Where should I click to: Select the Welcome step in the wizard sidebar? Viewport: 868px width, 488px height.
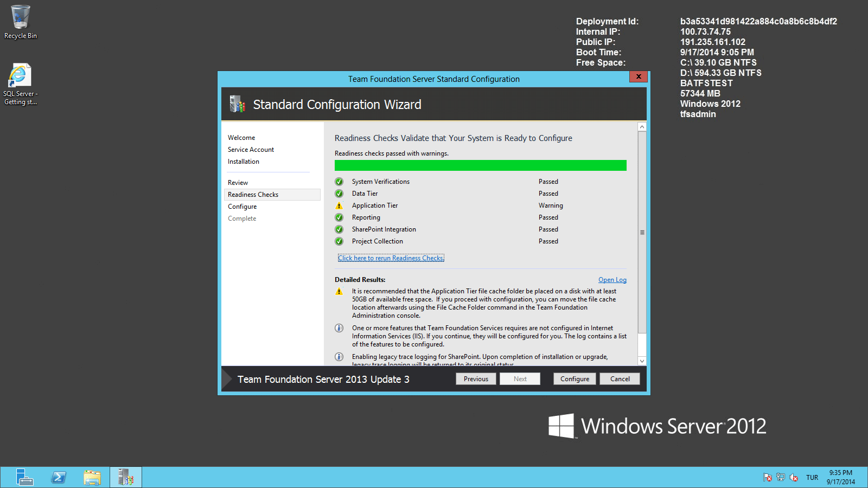241,137
